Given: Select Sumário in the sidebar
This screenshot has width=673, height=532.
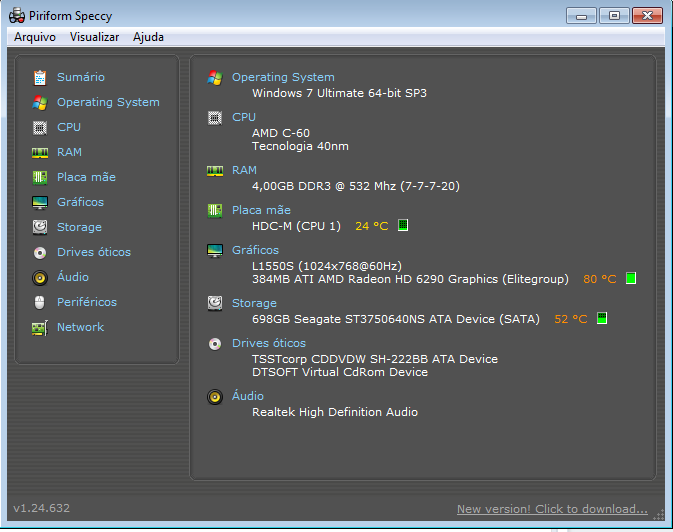Looking at the screenshot, I should (81, 77).
